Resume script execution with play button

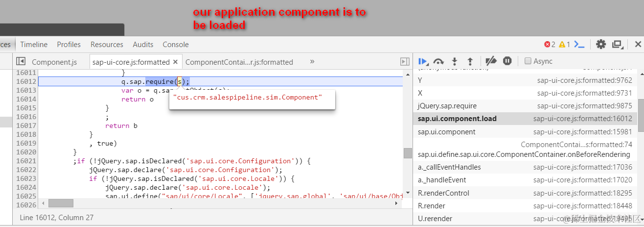pos(423,61)
